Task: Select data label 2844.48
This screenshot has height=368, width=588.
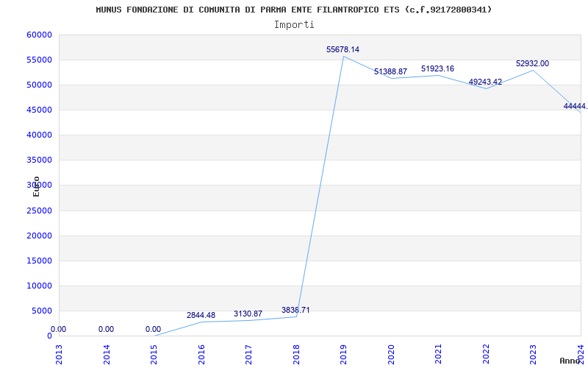Action: (201, 316)
